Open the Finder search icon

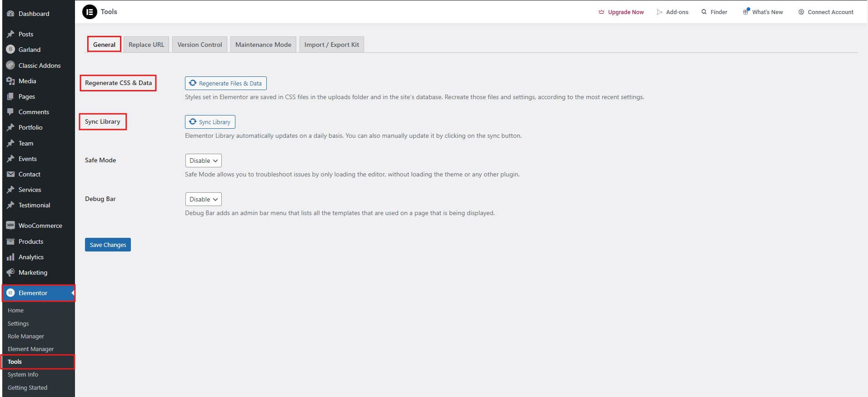pos(704,12)
